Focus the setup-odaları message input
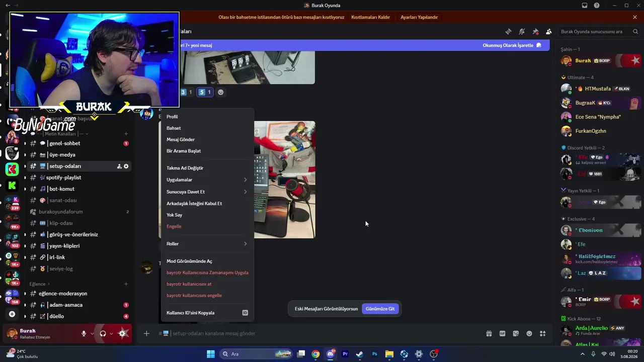Image resolution: width=644 pixels, height=362 pixels. pos(322,333)
